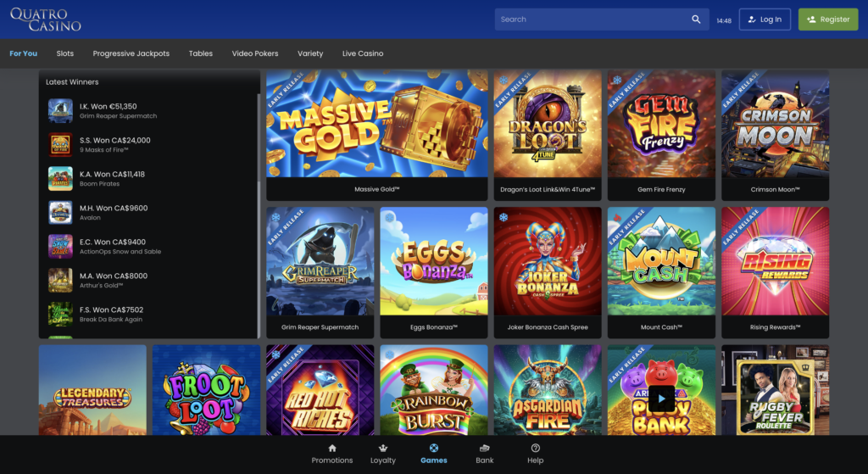Open the Legendary Treasures game tile
The height and width of the screenshot is (474, 868).
92,390
